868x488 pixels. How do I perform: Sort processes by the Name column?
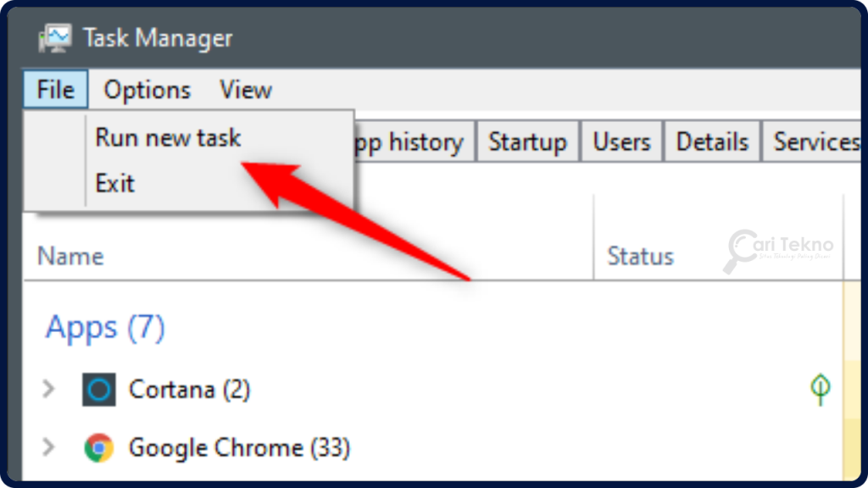coord(70,256)
